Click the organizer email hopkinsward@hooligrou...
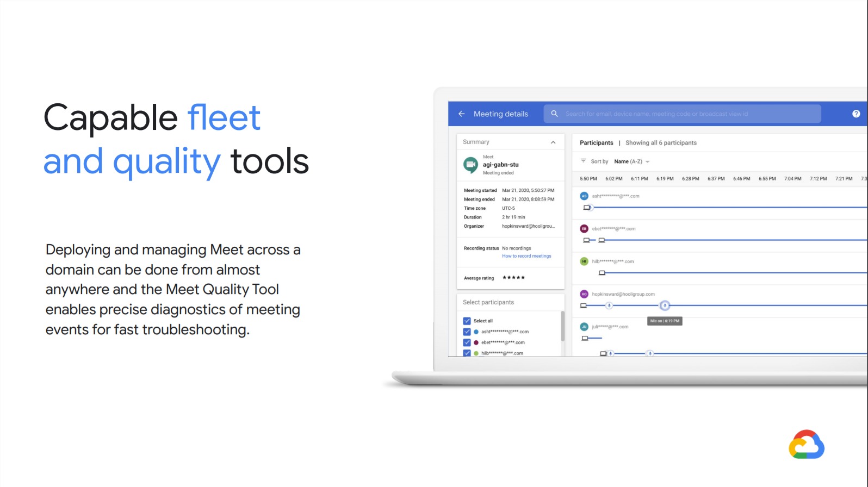868x487 pixels. 528,226
